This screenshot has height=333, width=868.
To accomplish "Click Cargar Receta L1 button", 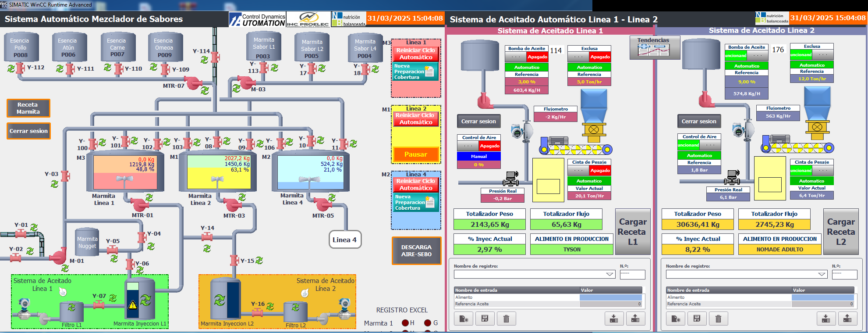I will click(x=633, y=232).
